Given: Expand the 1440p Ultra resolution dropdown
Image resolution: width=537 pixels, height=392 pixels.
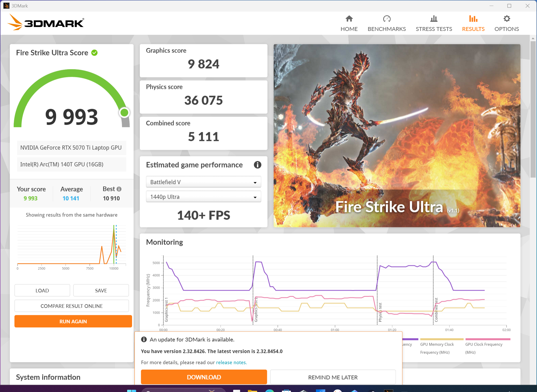Looking at the screenshot, I should click(203, 197).
